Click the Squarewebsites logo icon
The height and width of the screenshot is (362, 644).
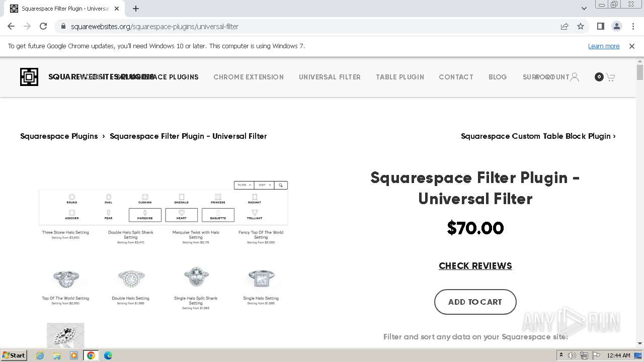click(x=29, y=77)
